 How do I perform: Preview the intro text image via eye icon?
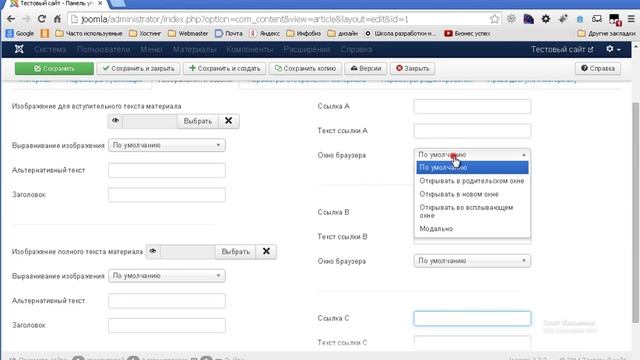(x=115, y=121)
